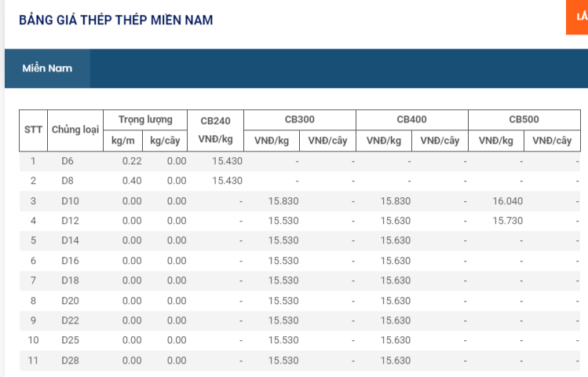Click the CB240 column header
The width and height of the screenshot is (588, 377).
(215, 121)
